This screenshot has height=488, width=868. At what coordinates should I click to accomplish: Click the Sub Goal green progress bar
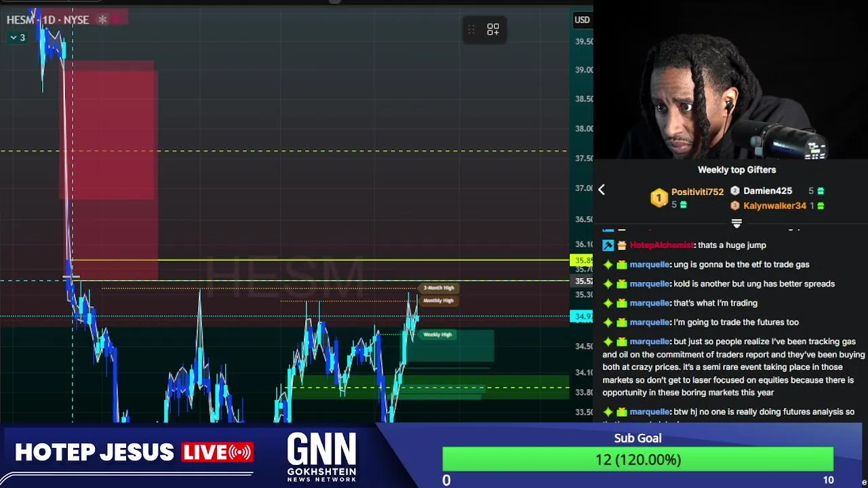click(x=637, y=460)
